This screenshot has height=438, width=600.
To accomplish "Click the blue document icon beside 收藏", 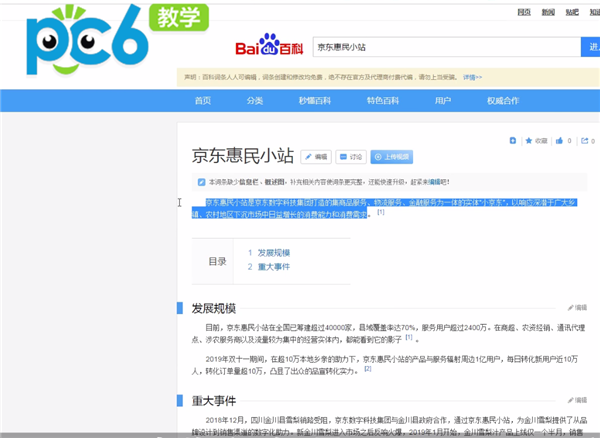I will point(513,141).
